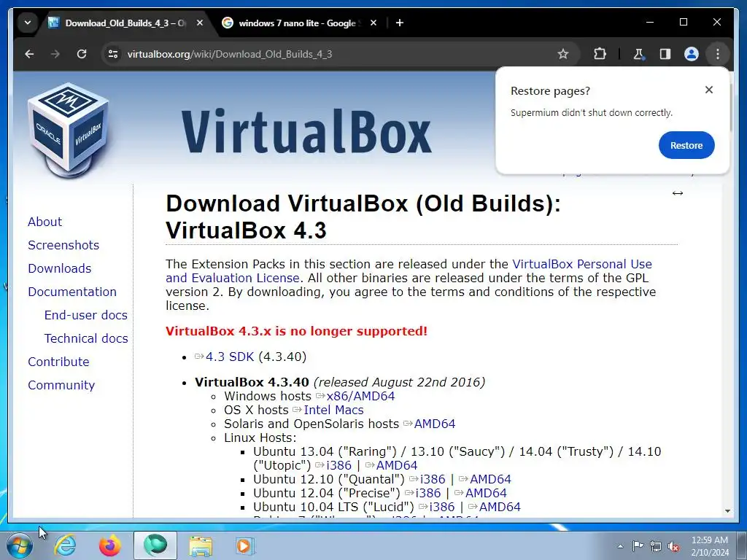Close the Download_Old_Builds_4_3 tab

(x=200, y=23)
